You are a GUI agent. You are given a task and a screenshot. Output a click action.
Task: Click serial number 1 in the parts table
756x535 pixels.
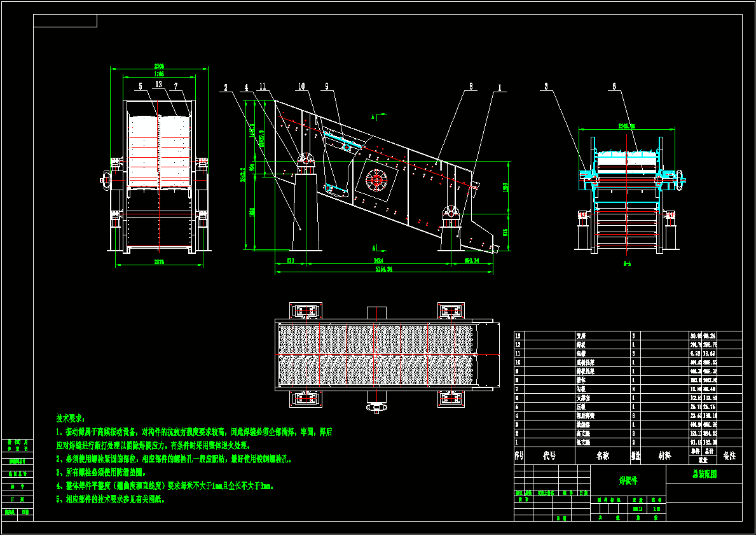tap(517, 442)
